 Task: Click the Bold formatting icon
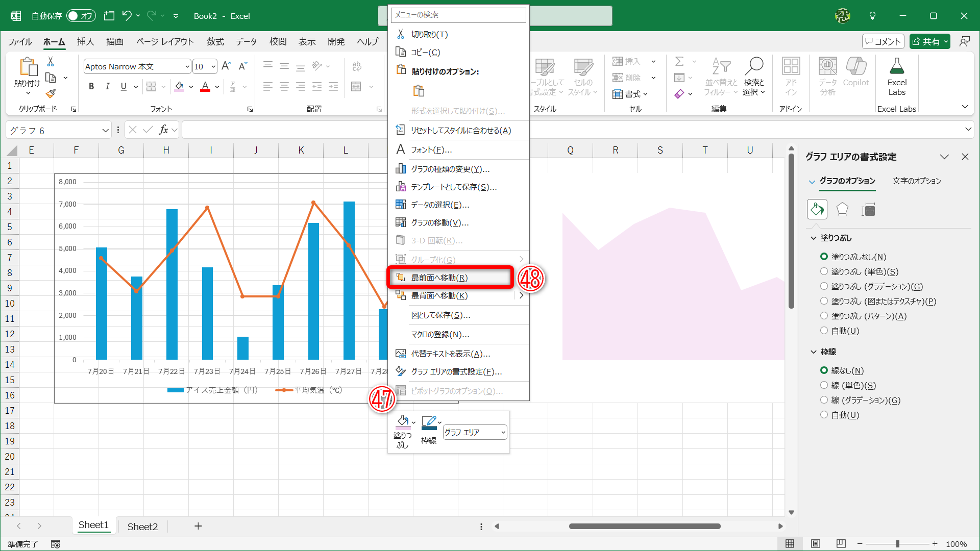91,87
